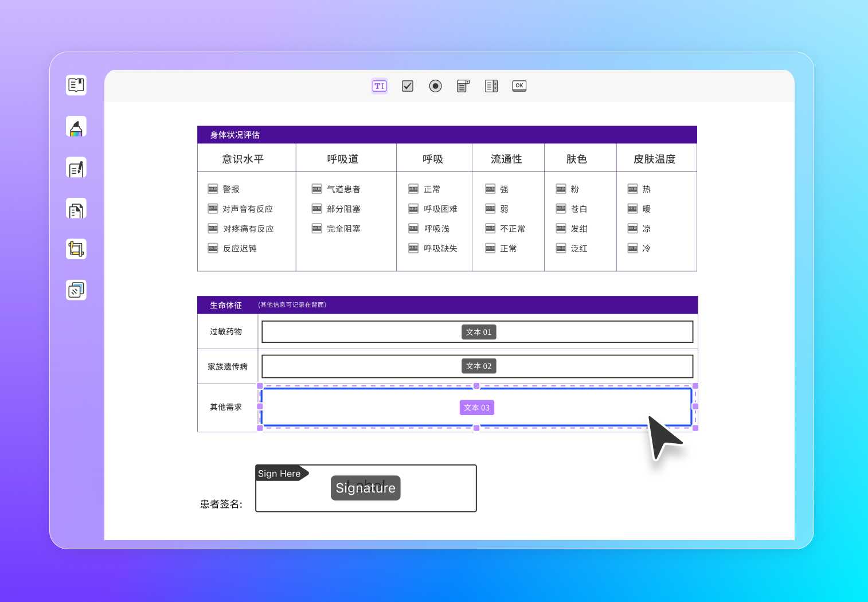This screenshot has height=602, width=868.
Task: Check the 对疼痛有反应 checkbox field
Action: click(x=213, y=228)
